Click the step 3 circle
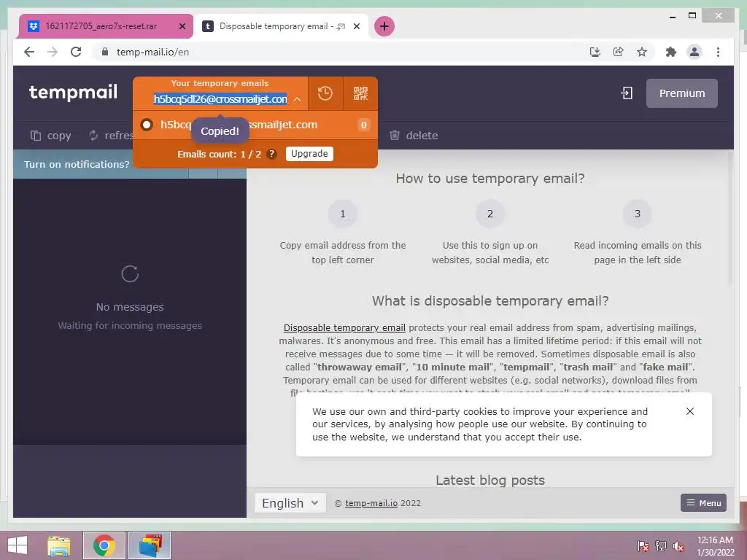The height and width of the screenshot is (560, 747). pos(638,214)
